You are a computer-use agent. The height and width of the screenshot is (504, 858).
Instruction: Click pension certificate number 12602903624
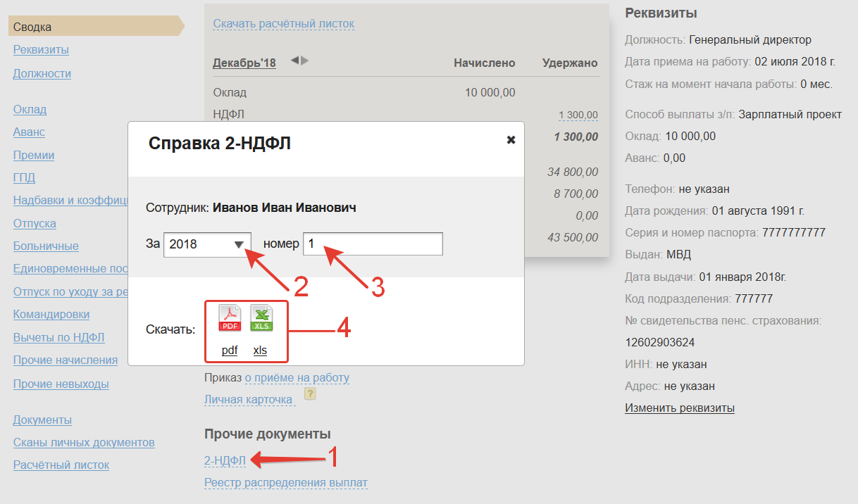click(x=659, y=343)
